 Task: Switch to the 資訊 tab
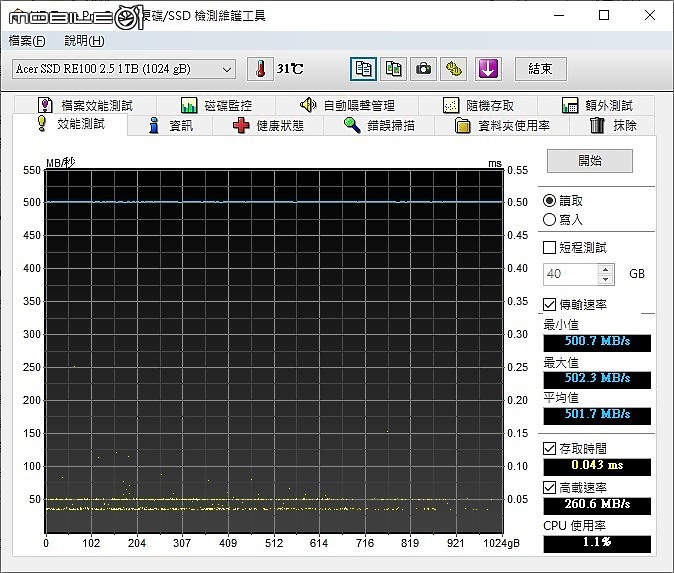[x=170, y=126]
